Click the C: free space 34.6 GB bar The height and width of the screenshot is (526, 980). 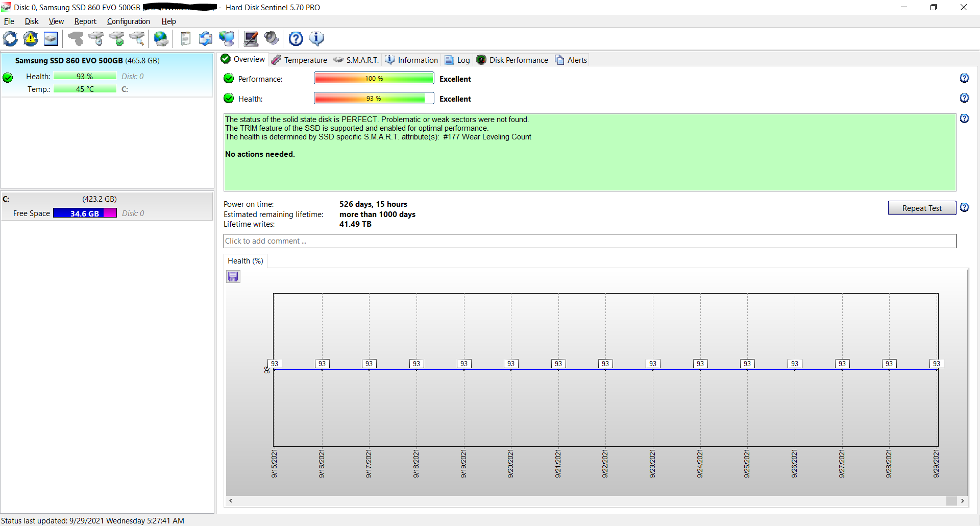(85, 213)
